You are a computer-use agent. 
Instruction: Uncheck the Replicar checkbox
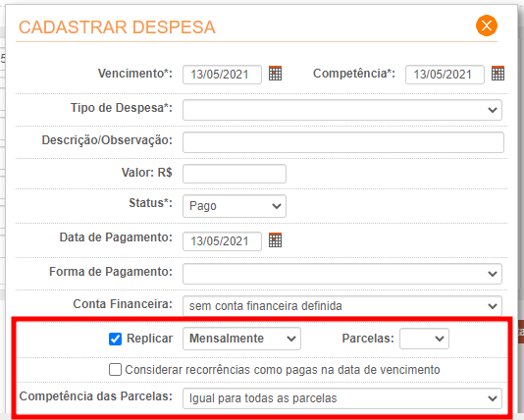pyautogui.click(x=115, y=339)
